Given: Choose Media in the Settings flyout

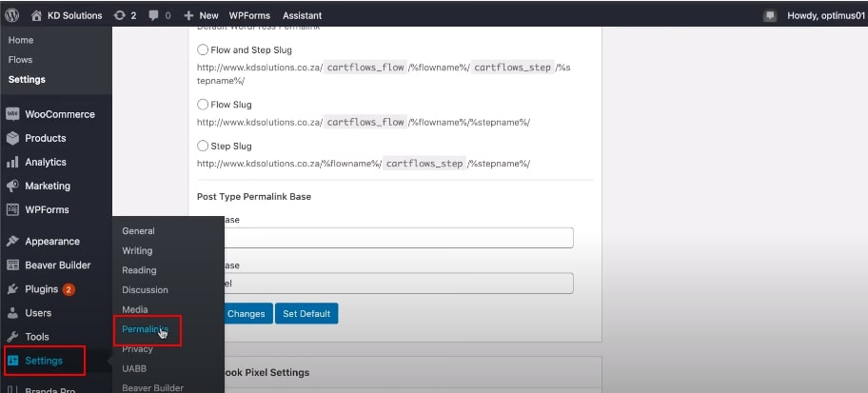Looking at the screenshot, I should coord(135,309).
